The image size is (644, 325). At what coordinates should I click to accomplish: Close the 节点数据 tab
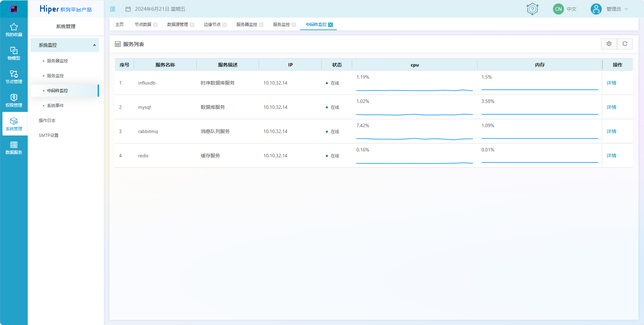coord(155,25)
